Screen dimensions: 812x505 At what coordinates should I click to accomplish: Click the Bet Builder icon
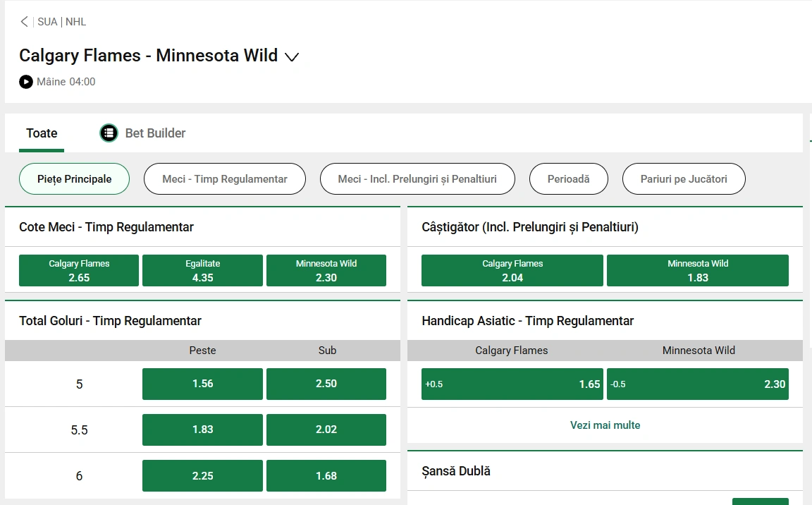pos(109,133)
